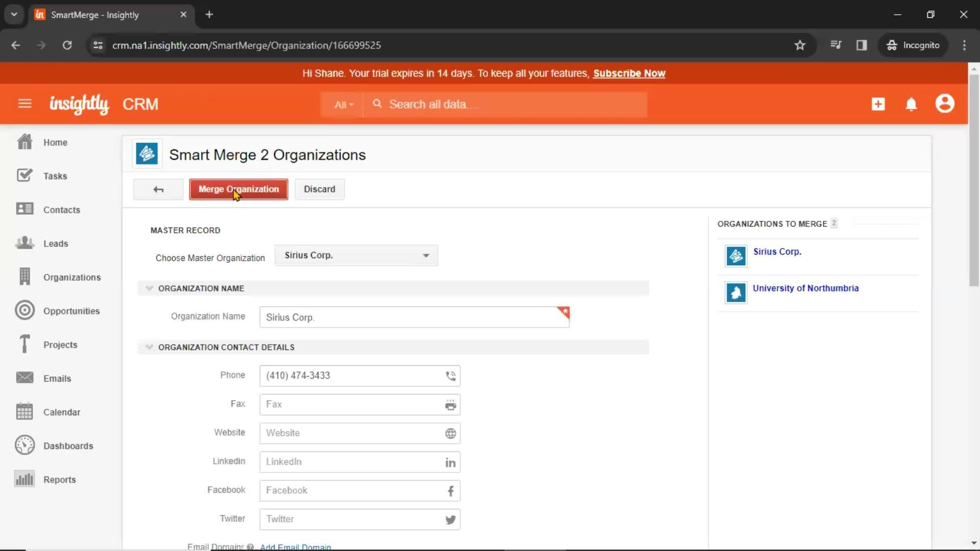Open the Sirius Corp. organization link

777,252
